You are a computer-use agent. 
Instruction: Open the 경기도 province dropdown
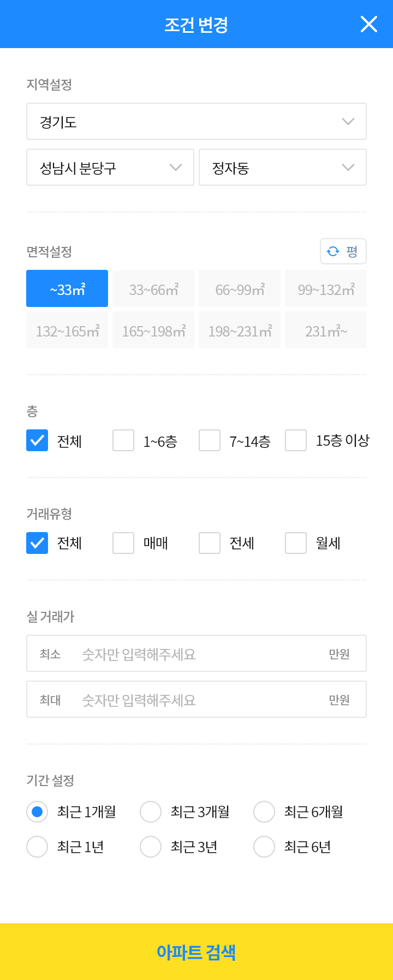[196, 121]
